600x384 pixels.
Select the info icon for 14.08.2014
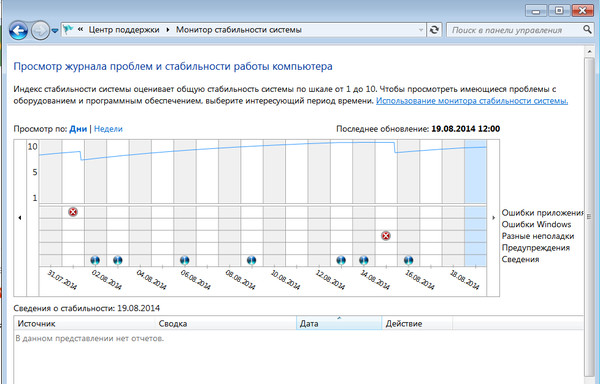tap(364, 260)
